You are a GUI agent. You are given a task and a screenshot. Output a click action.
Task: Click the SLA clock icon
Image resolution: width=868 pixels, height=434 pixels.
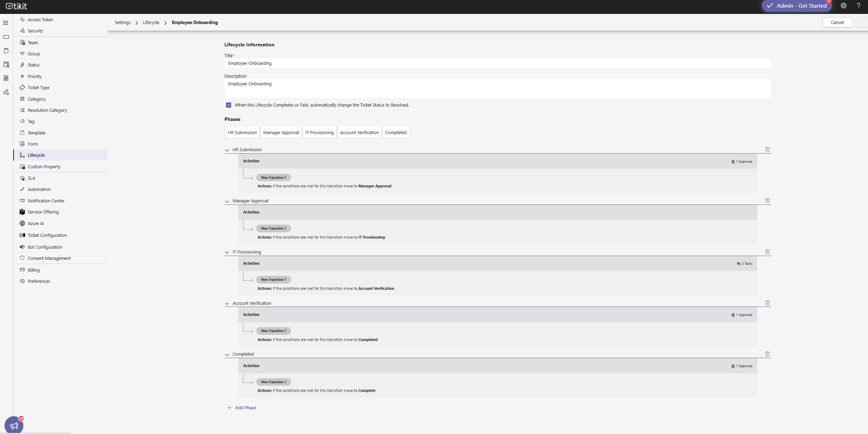(x=22, y=178)
